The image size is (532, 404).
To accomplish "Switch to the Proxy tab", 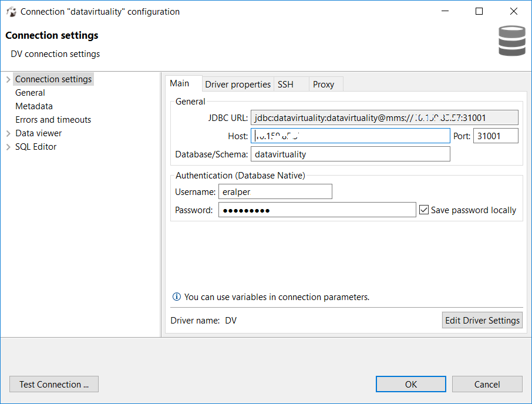I will [326, 84].
